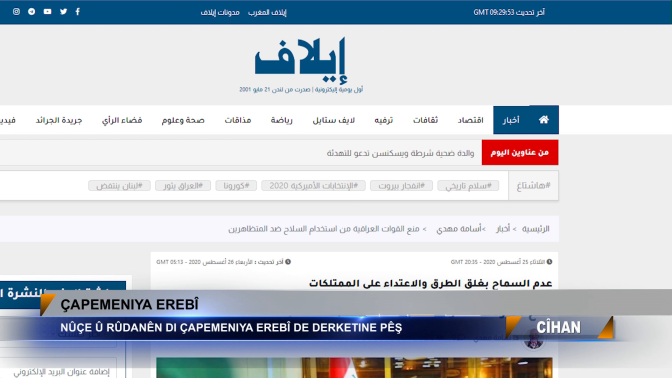Screen dimensions: 672x378
Task: Open the YouTube icon in top bar
Action: [48, 12]
